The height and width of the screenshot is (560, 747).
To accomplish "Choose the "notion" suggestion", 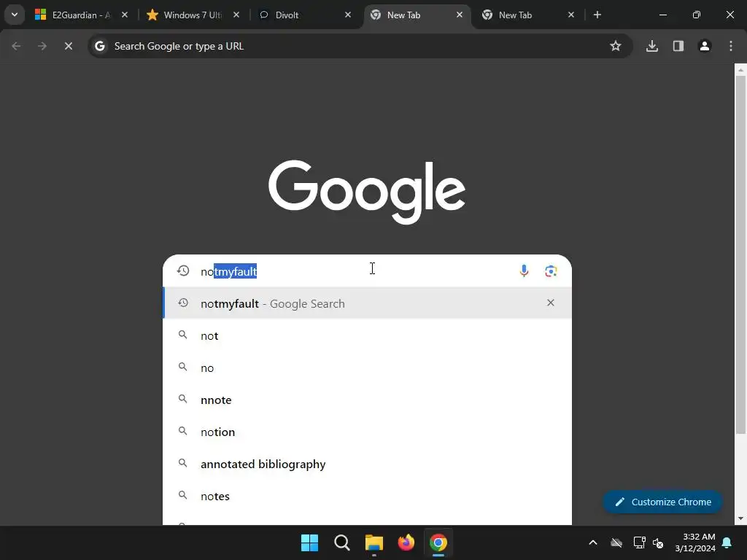I will tap(367, 432).
